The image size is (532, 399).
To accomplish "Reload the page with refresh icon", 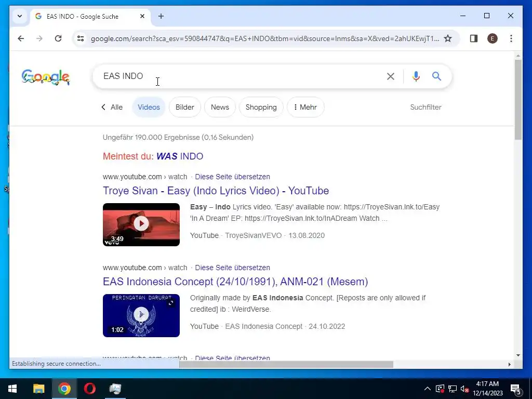I will (x=58, y=38).
